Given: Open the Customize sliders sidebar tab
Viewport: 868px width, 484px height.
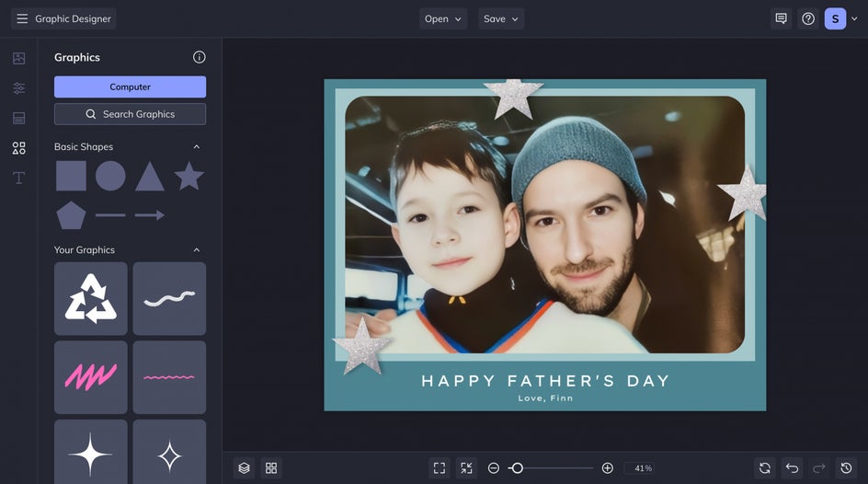Looking at the screenshot, I should click(18, 88).
